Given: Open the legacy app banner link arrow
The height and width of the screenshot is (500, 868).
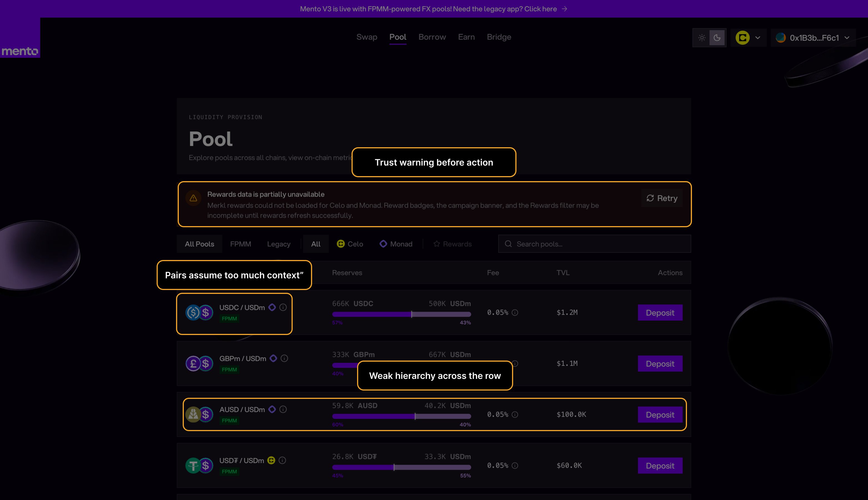Looking at the screenshot, I should pos(564,9).
